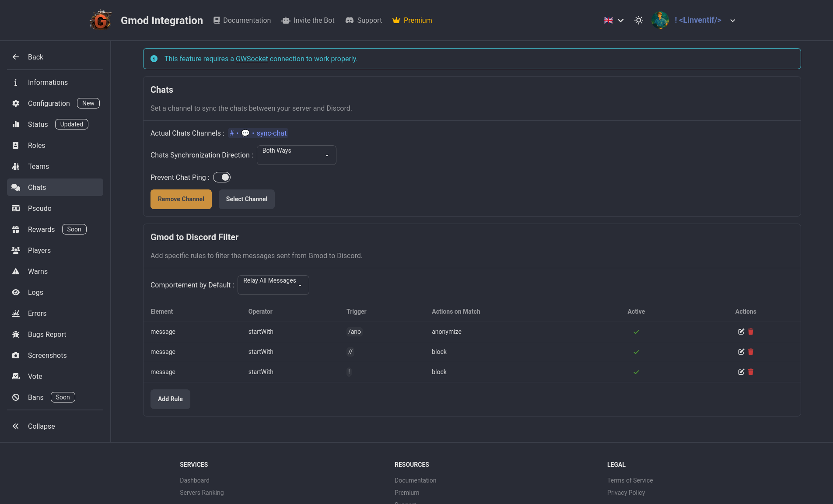This screenshot has height=504, width=833.
Task: Edit the // trigger rule
Action: [741, 352]
